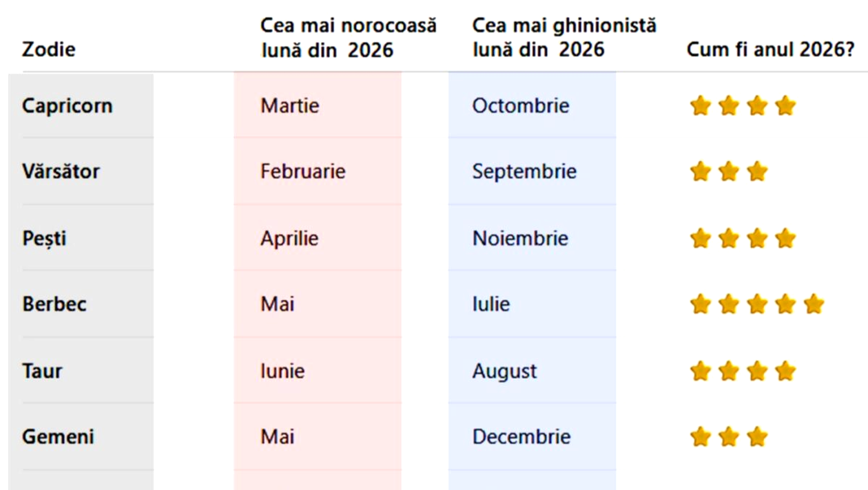This screenshot has width=868, height=490.
Task: Click the fifth star in Berbec's rating
Action: (x=814, y=303)
